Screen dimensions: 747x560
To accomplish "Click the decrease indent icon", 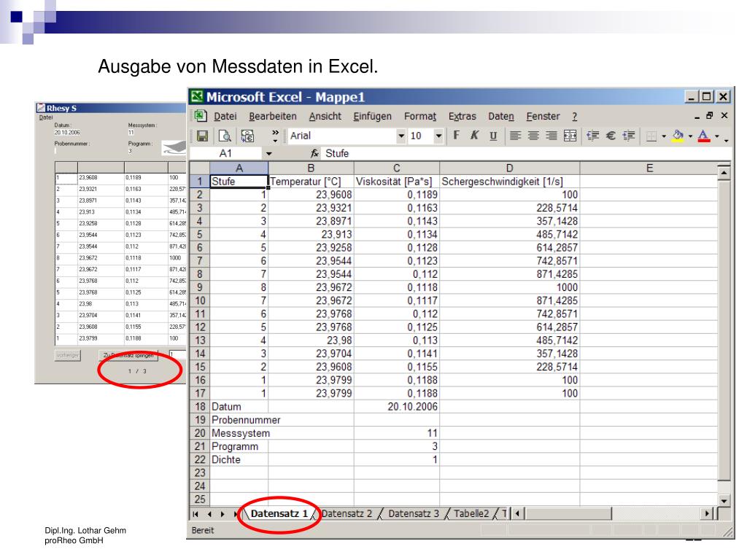I will [x=592, y=136].
